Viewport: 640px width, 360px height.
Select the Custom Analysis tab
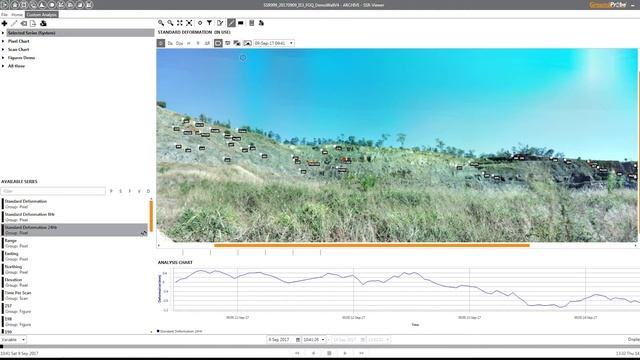coord(42,14)
